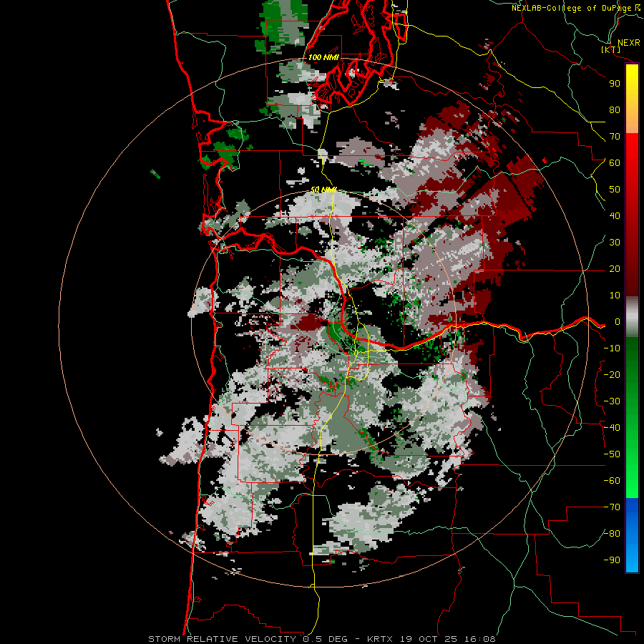Click the positive 20 scale value

pyautogui.click(x=615, y=269)
